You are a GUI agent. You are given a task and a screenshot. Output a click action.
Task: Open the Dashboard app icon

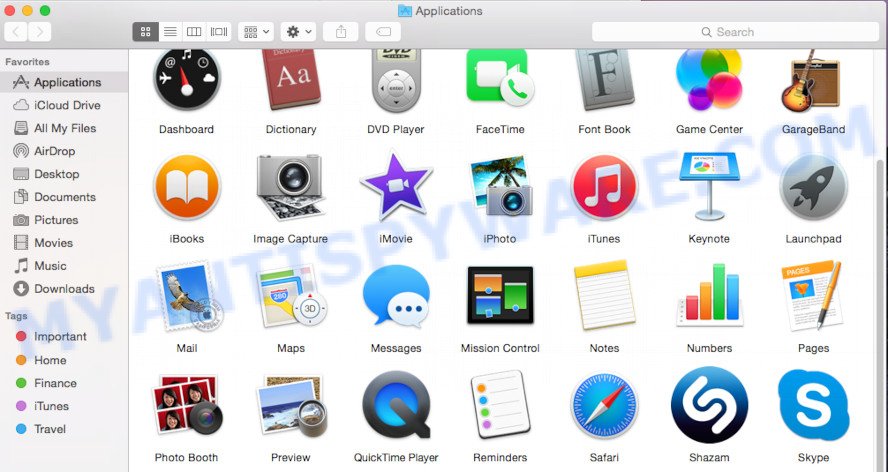pyautogui.click(x=187, y=80)
